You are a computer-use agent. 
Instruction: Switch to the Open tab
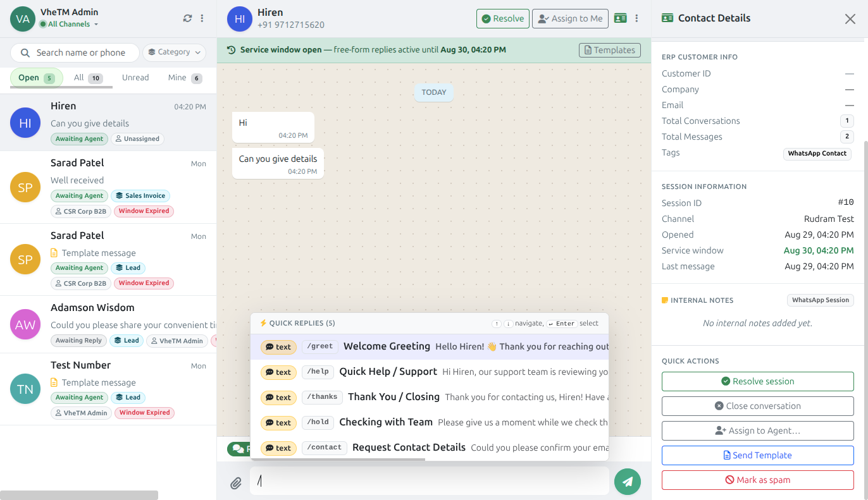coord(36,78)
